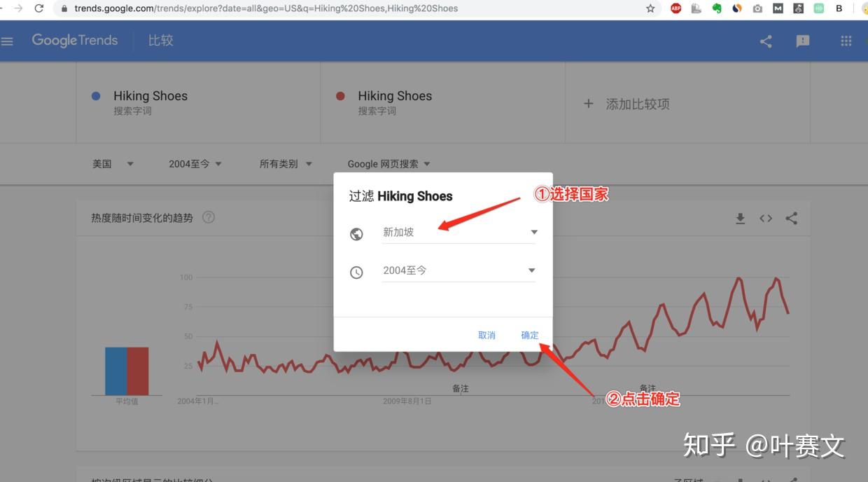Open the 2004至今 time range filter in toolbar

[195, 164]
